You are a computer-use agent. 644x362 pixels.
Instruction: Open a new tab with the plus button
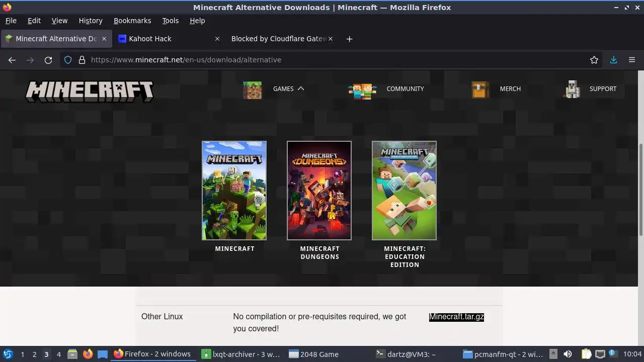click(x=349, y=39)
